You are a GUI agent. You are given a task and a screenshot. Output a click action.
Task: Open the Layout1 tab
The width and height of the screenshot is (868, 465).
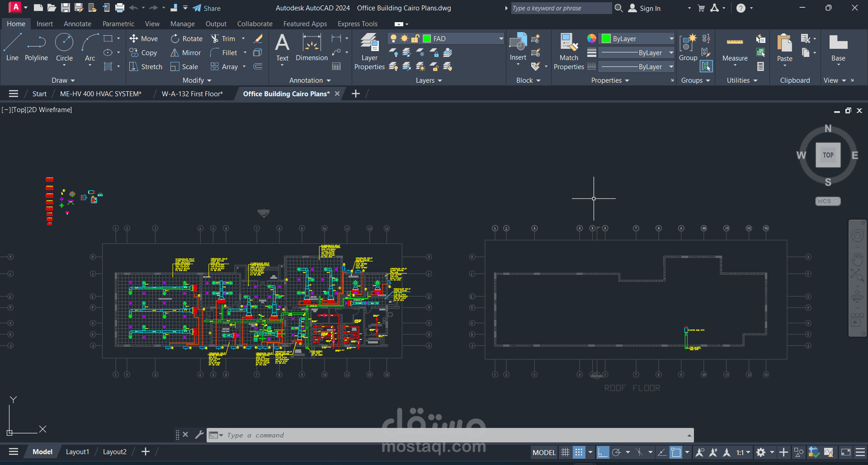(x=77, y=452)
